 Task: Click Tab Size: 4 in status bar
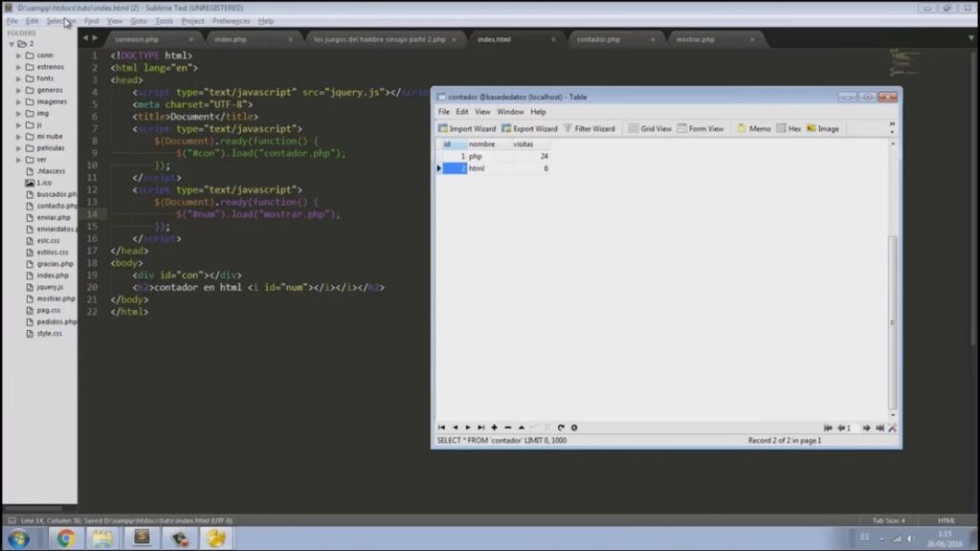[x=888, y=520]
